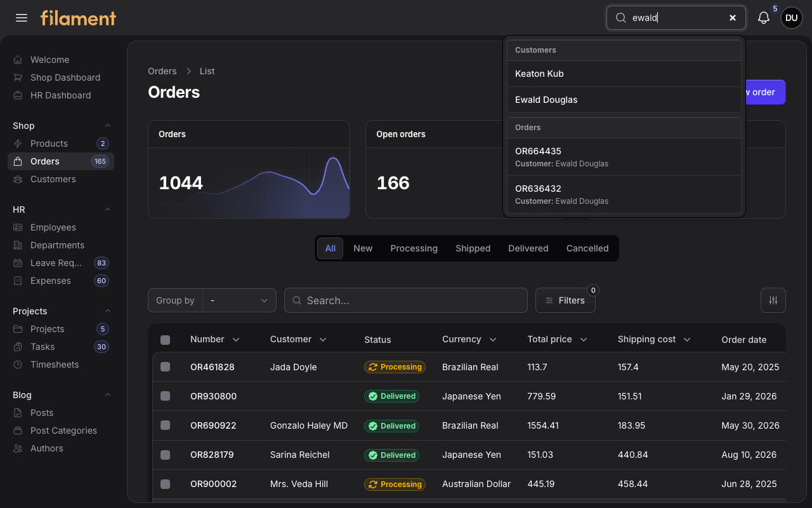Click the table Search field
This screenshot has width=812, height=508.
tap(406, 300)
